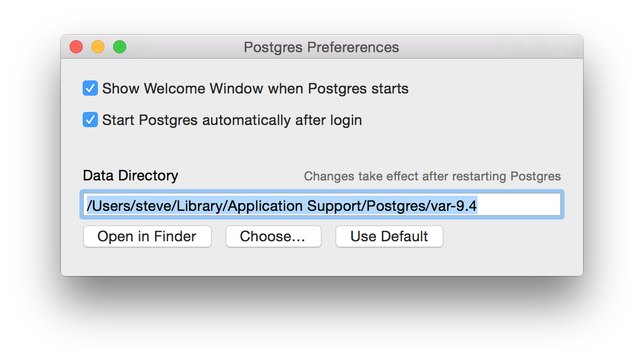Click the 'Changes take effect after restarting' note
The width and height of the screenshot is (644, 363).
(x=432, y=176)
